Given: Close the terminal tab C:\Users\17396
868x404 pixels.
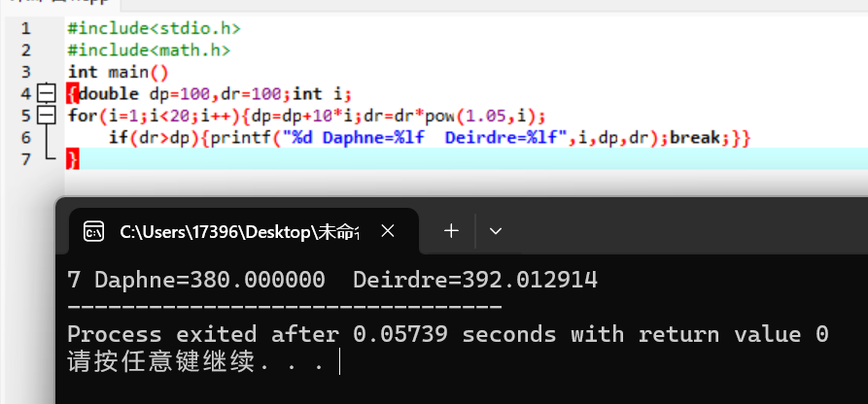Looking at the screenshot, I should click(388, 231).
